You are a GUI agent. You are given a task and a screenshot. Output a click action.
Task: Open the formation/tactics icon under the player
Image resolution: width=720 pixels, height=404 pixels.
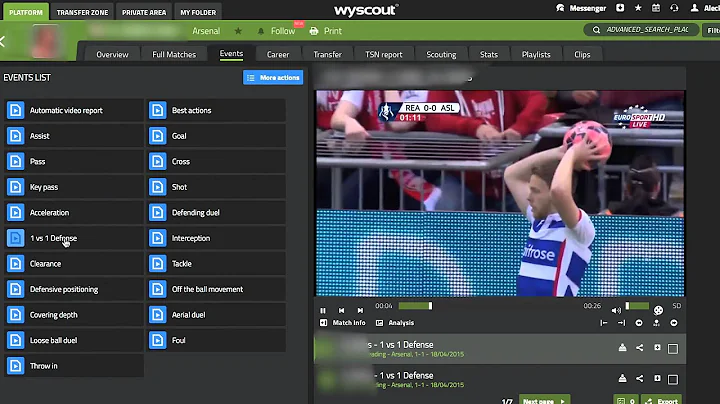coord(656,323)
